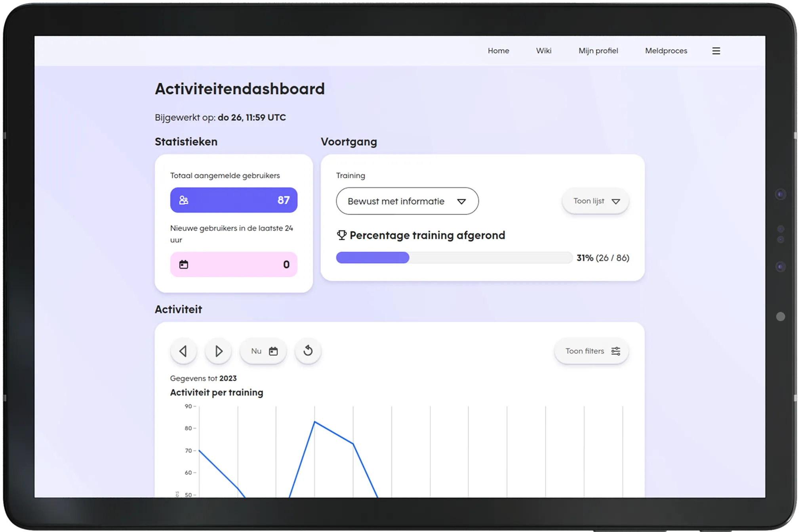Go to Home in navigation
Screen dimensions: 800x532
point(498,51)
